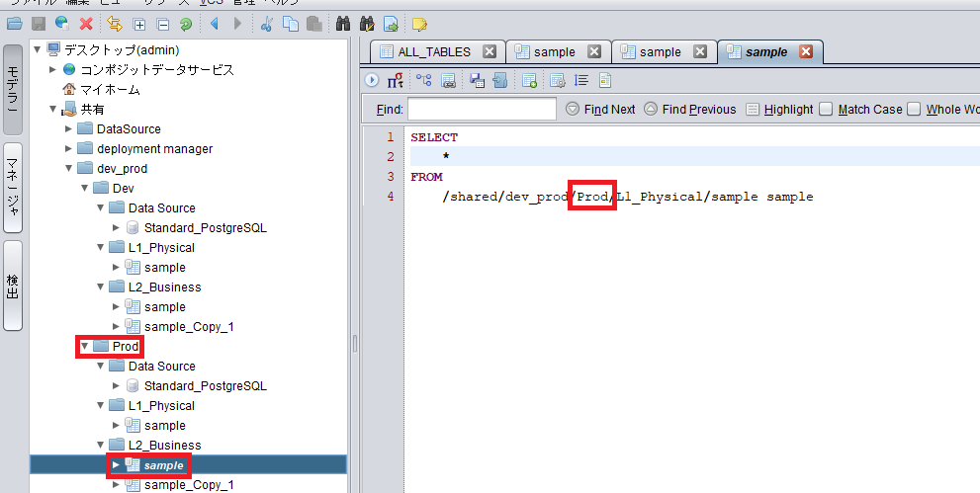Click the blue import arrow document icon

pyautogui.click(x=500, y=80)
